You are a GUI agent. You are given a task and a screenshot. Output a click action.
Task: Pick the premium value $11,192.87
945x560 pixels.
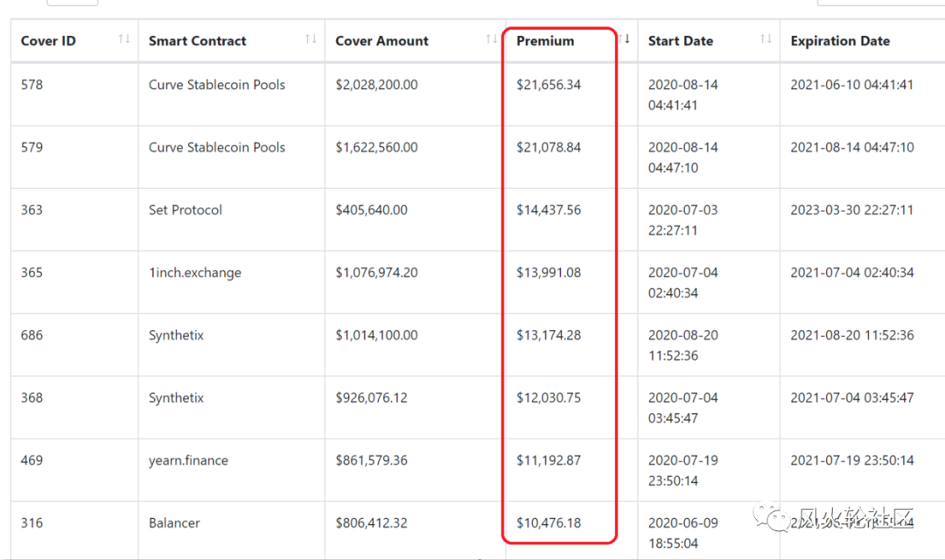pyautogui.click(x=549, y=461)
